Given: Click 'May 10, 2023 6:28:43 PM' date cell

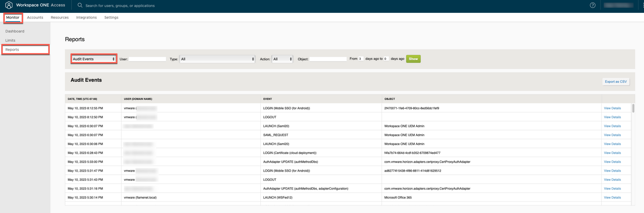Looking at the screenshot, I should coord(85,153).
